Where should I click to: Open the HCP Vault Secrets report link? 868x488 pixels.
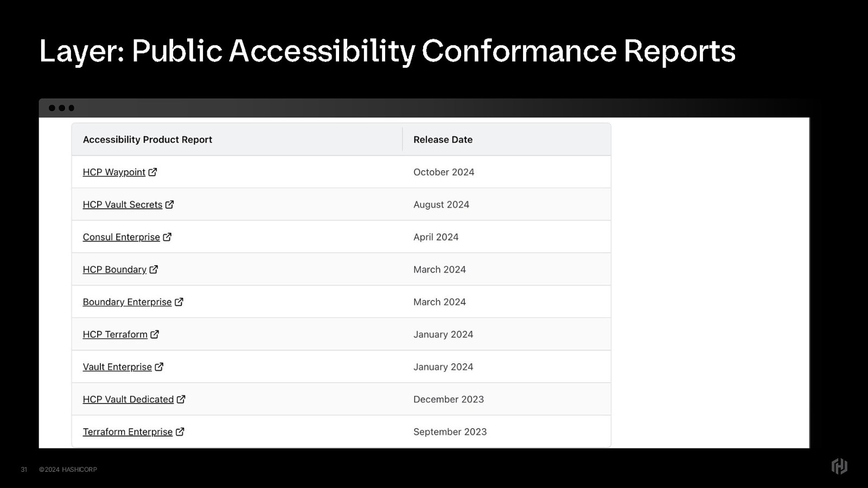point(122,205)
